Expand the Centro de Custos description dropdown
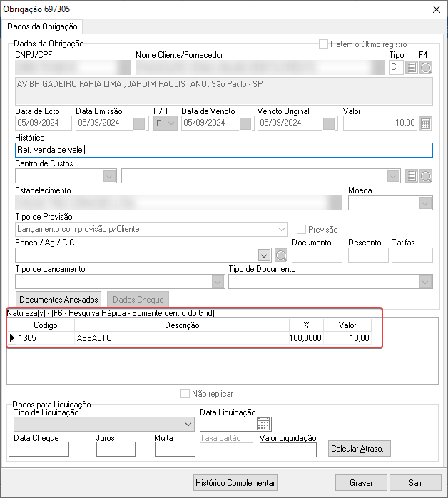The image size is (448, 498). click(x=393, y=176)
